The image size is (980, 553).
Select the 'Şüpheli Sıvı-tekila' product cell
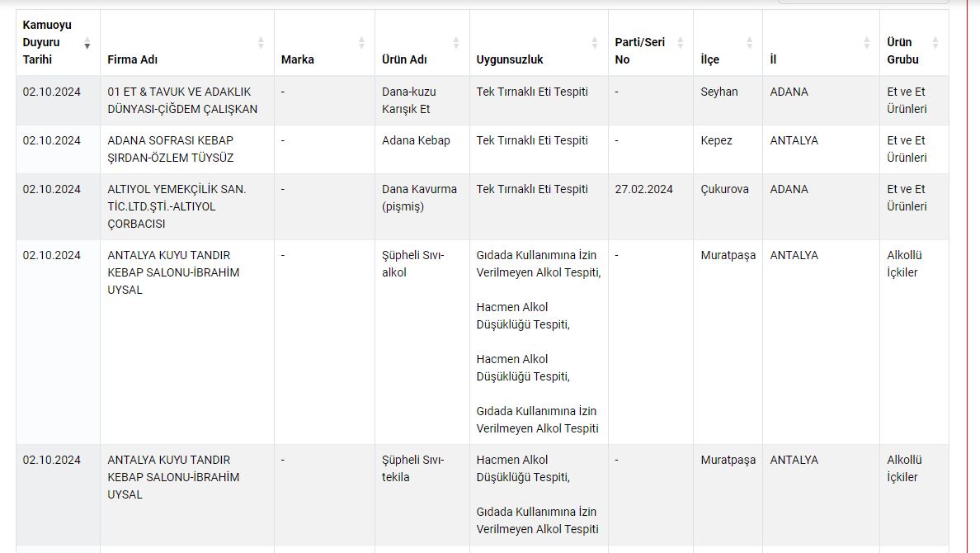(413, 469)
